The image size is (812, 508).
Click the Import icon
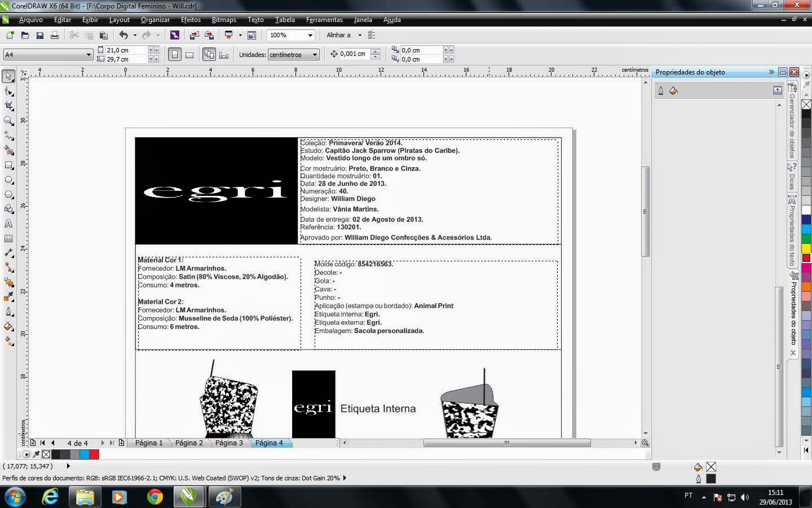click(x=194, y=35)
